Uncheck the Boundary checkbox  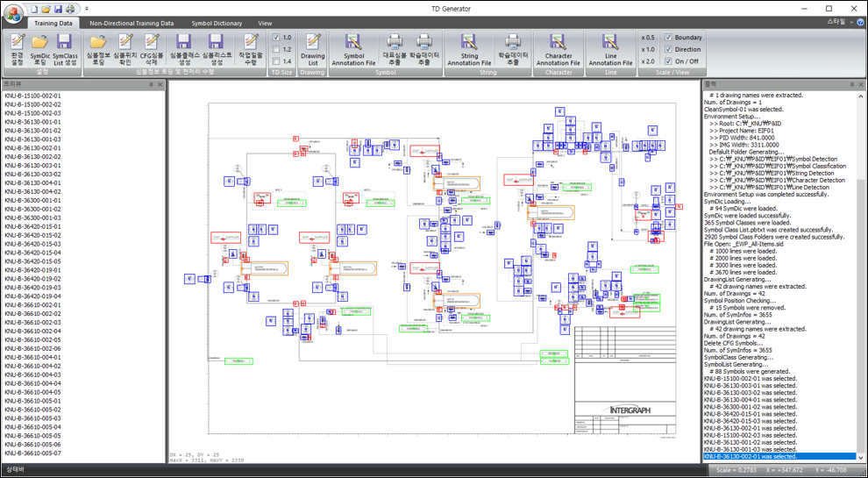point(669,38)
